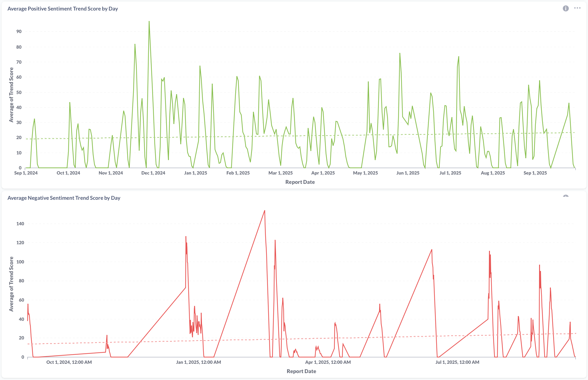Click 'Jan 1, 2025, 12:00 AM' axis label
Screen dimensions: 588x380
click(198, 362)
